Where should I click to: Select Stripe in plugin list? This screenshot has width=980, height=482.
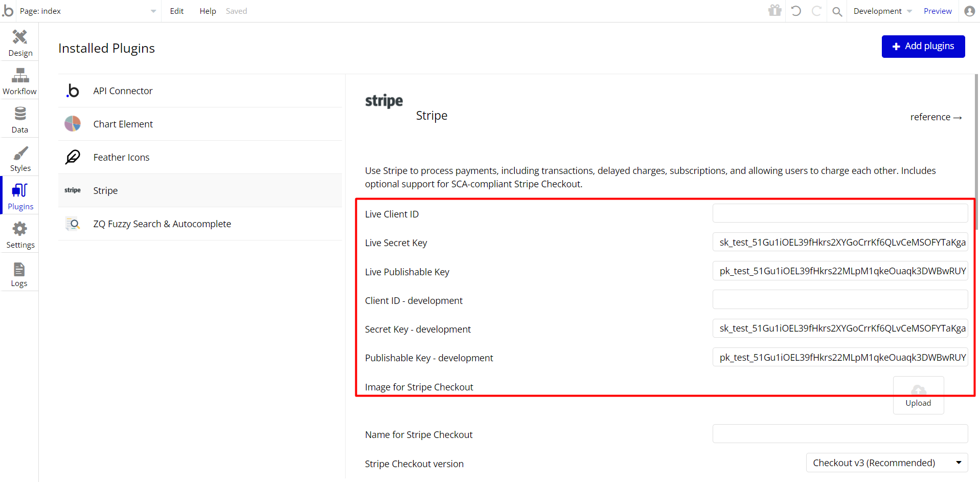pyautogui.click(x=200, y=190)
